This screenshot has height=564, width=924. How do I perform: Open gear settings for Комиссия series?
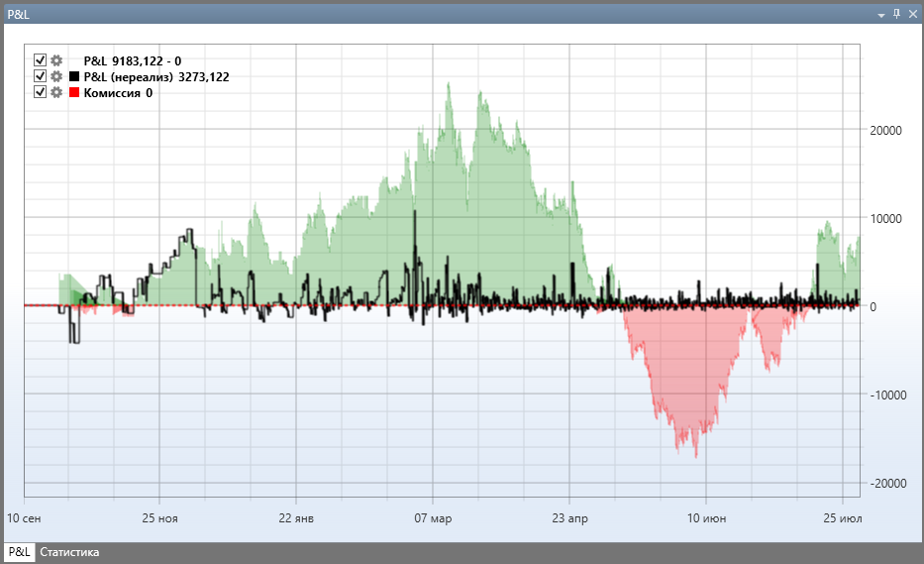click(x=56, y=92)
